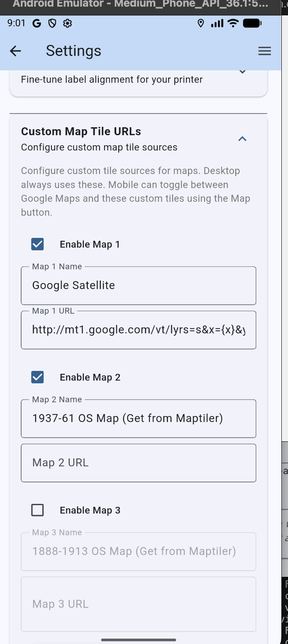Click the Map 1 URL field
The height and width of the screenshot is (644, 288).
tap(139, 329)
